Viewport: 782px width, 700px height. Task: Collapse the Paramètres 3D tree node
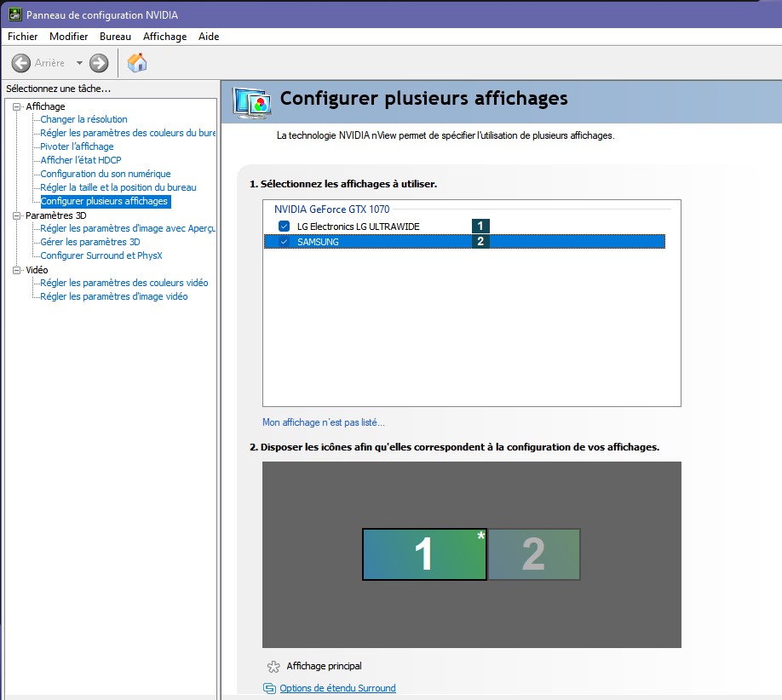tap(17, 215)
